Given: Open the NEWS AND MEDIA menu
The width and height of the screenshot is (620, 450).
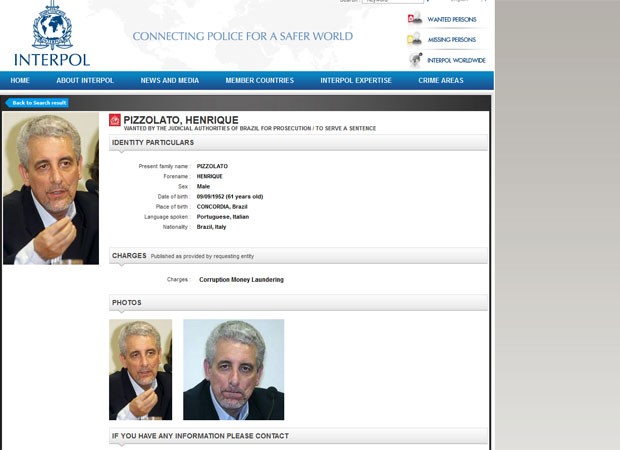Looking at the screenshot, I should point(170,80).
